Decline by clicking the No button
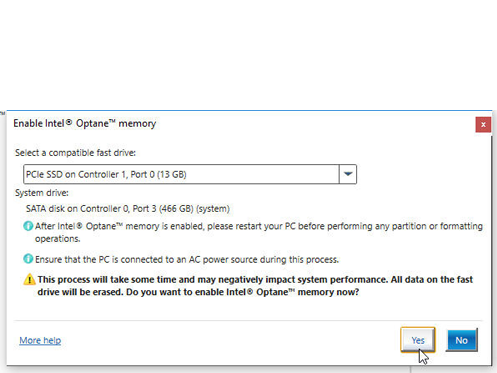 [x=462, y=340]
